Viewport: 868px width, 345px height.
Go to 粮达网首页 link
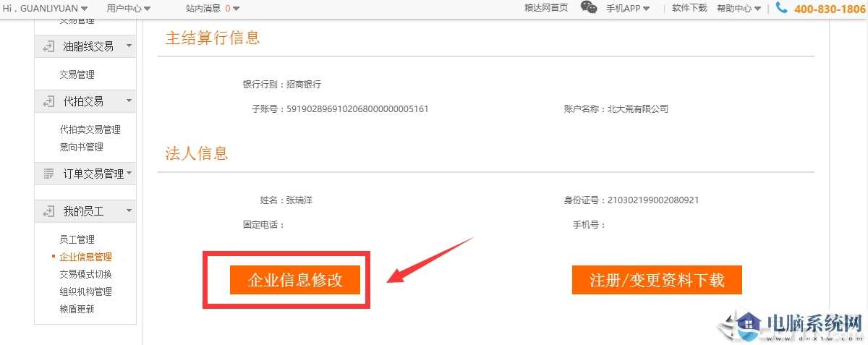[545, 8]
